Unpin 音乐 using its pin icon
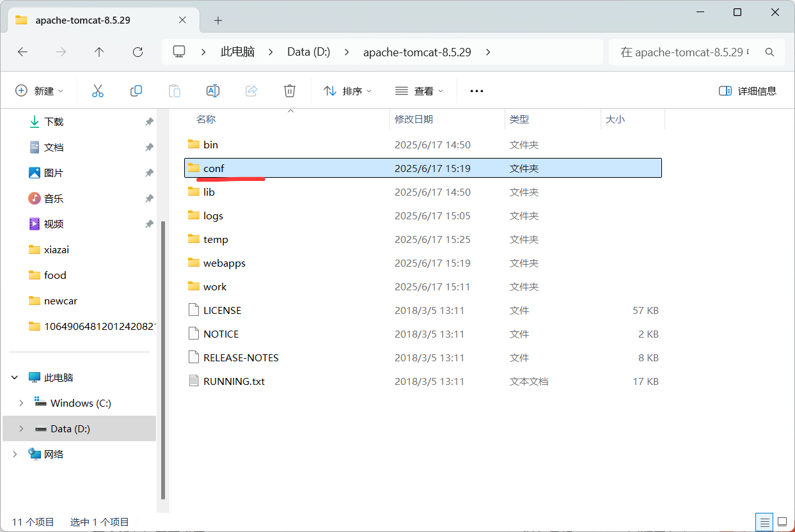795x532 pixels. click(x=149, y=198)
